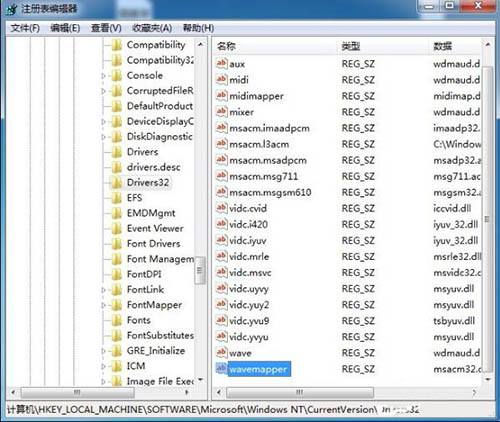Click the EMDMgmt folder icon
This screenshot has width=500, height=422.
[117, 213]
